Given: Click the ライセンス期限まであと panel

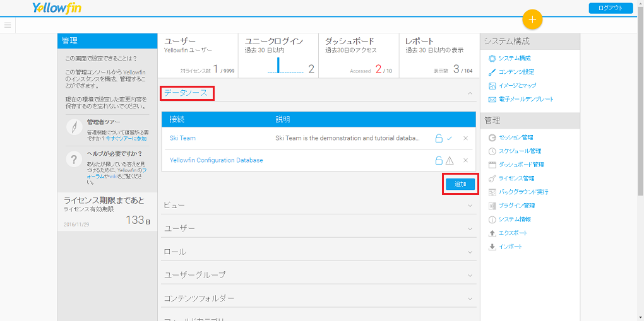Looking at the screenshot, I should [107, 212].
